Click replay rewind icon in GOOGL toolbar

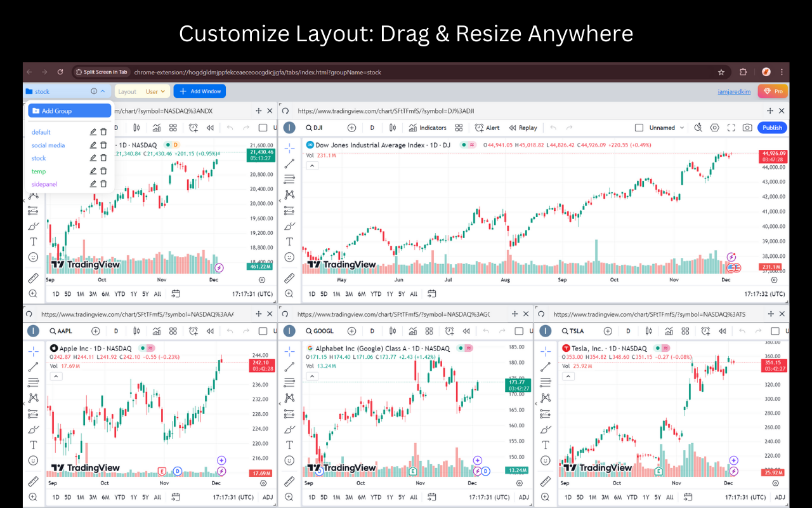click(x=468, y=331)
